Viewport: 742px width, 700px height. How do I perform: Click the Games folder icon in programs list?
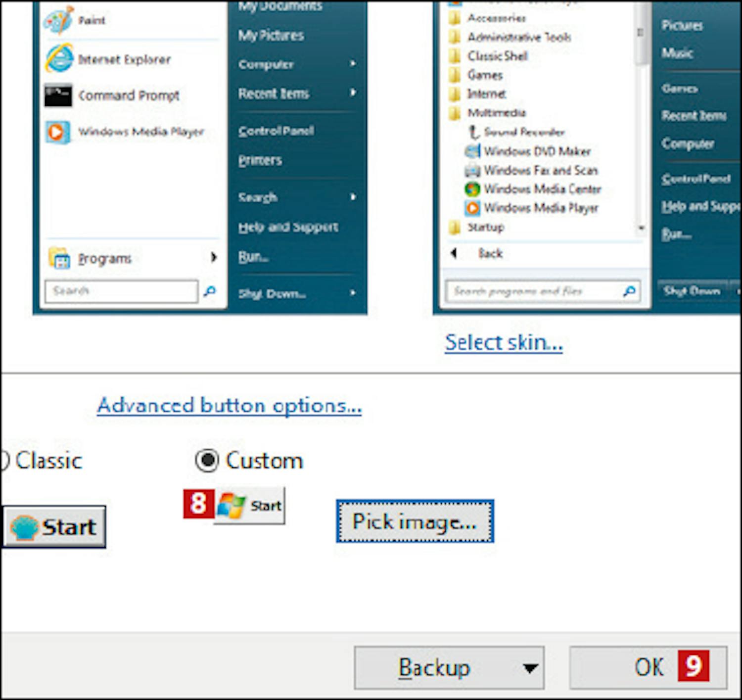[455, 75]
